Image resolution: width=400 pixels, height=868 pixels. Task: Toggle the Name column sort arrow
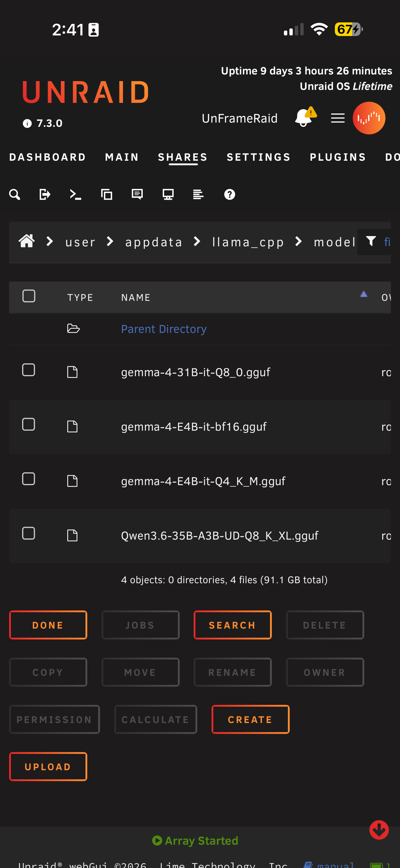click(x=364, y=294)
